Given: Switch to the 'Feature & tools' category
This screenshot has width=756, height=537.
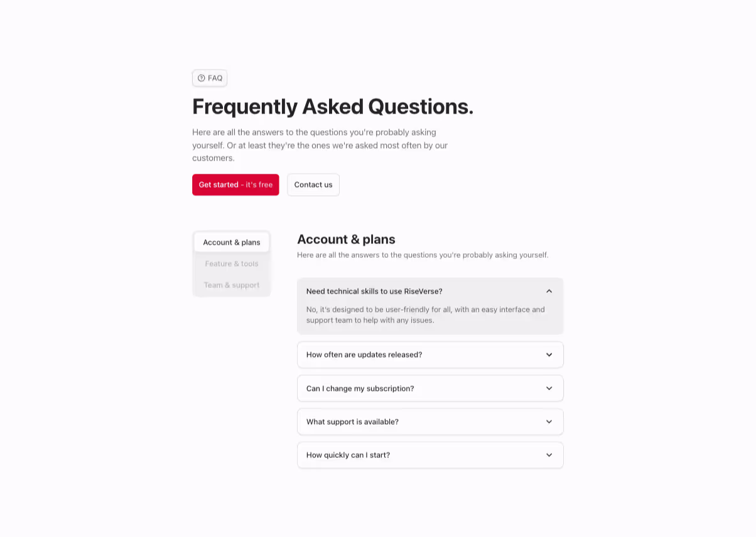Looking at the screenshot, I should (x=231, y=263).
